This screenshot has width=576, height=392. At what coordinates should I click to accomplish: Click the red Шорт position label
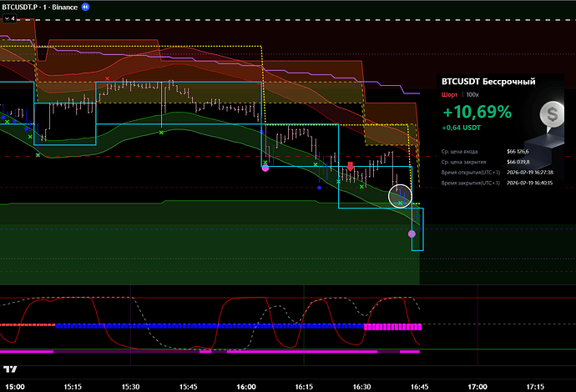coord(449,94)
